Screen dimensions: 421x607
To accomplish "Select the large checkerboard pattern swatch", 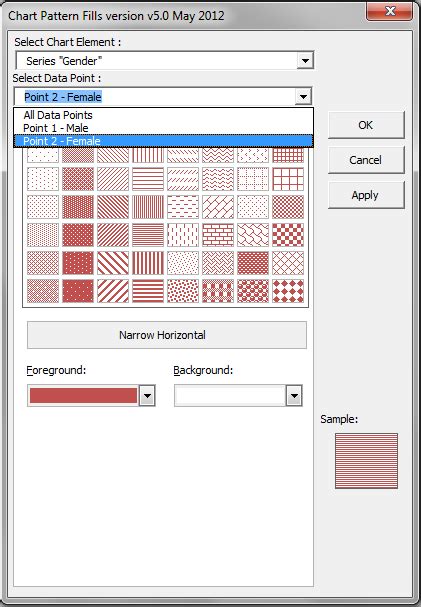I will 288,235.
